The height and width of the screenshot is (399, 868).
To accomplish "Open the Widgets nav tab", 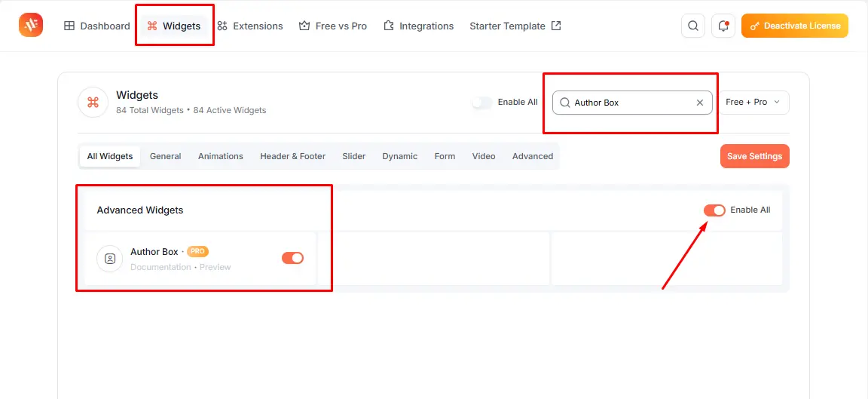I will 174,26.
